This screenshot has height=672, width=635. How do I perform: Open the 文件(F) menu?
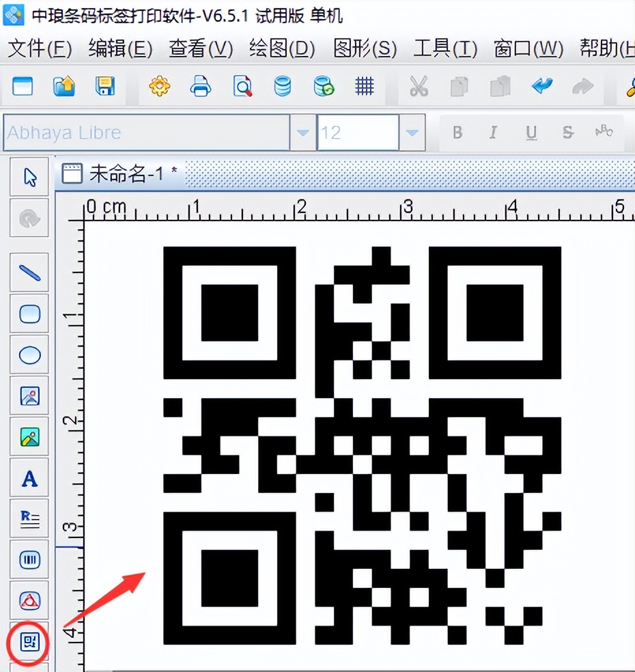[40, 48]
